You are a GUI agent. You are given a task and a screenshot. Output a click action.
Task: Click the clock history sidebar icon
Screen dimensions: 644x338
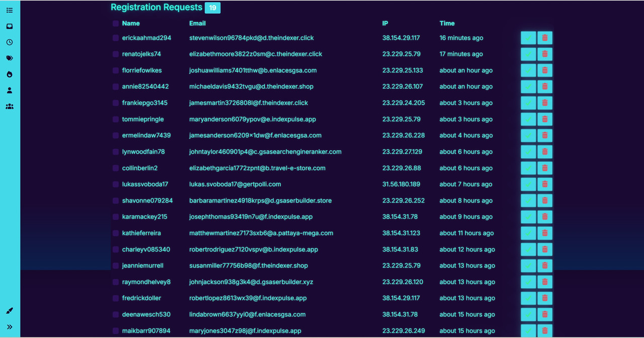pyautogui.click(x=10, y=42)
